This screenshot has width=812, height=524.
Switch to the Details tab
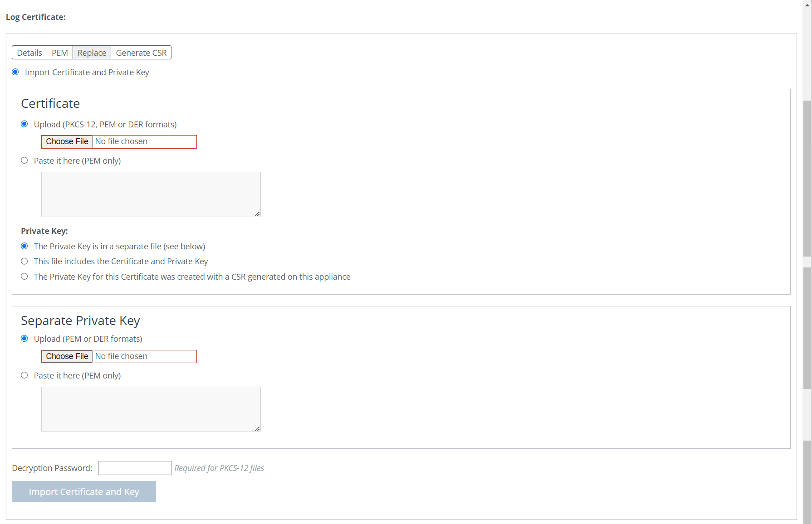(x=29, y=53)
